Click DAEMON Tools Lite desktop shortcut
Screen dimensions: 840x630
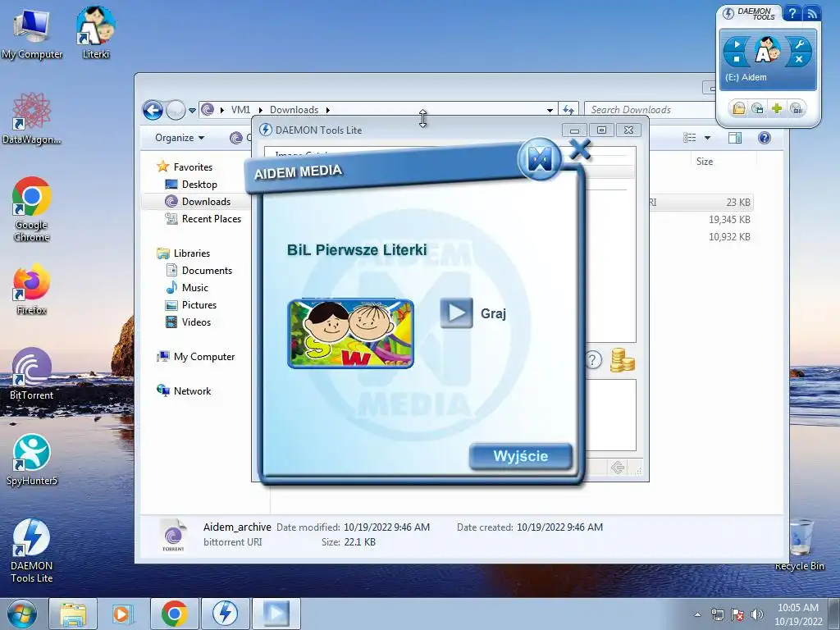(32, 550)
